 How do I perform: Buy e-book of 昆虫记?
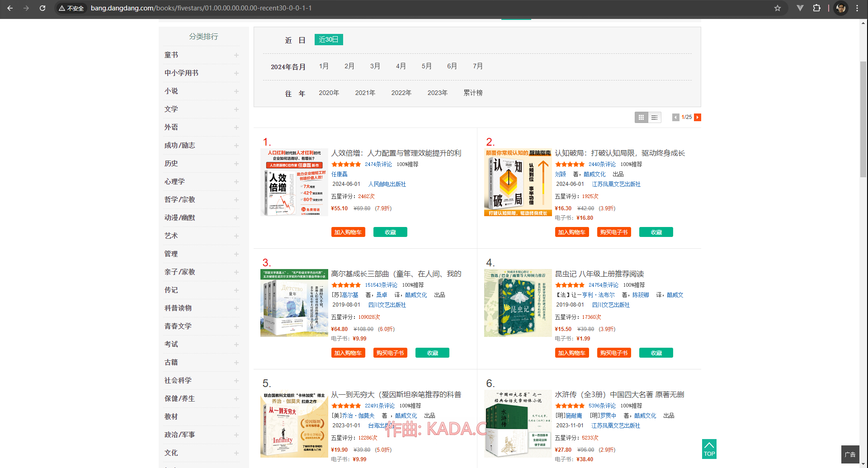[614, 353]
